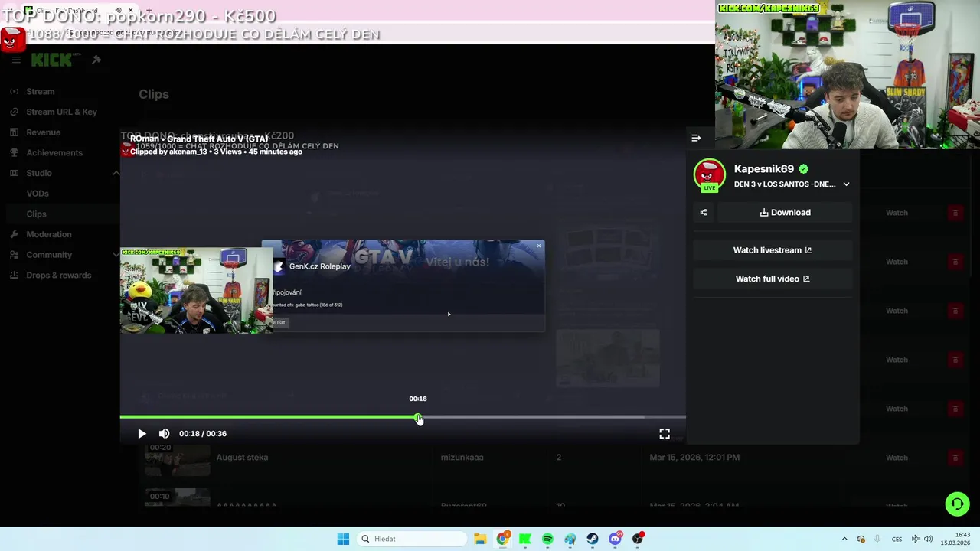Viewport: 980px width, 551px height.
Task: Collapse the Studio section chevron
Action: 116,173
